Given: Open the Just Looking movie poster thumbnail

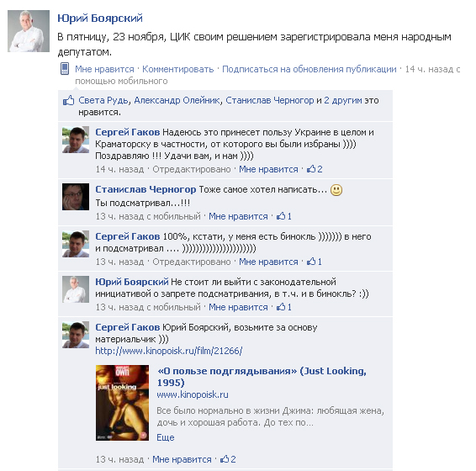Looking at the screenshot, I should 122,403.
